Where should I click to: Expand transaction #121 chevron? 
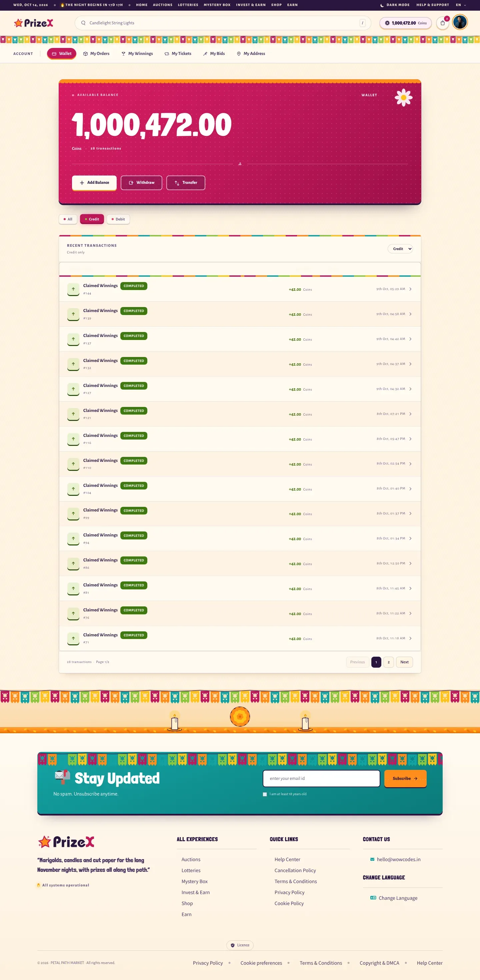pos(410,414)
